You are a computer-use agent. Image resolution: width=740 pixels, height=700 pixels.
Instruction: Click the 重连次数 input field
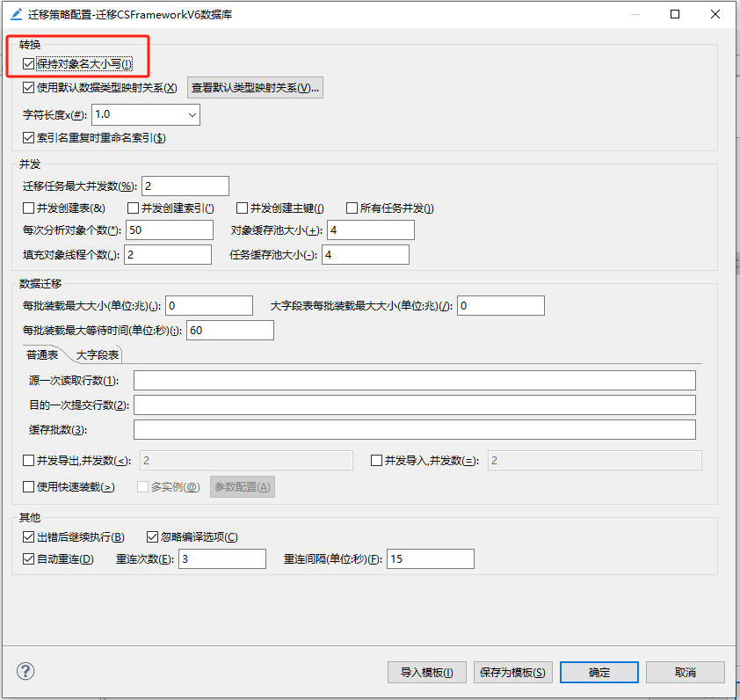pyautogui.click(x=222, y=558)
